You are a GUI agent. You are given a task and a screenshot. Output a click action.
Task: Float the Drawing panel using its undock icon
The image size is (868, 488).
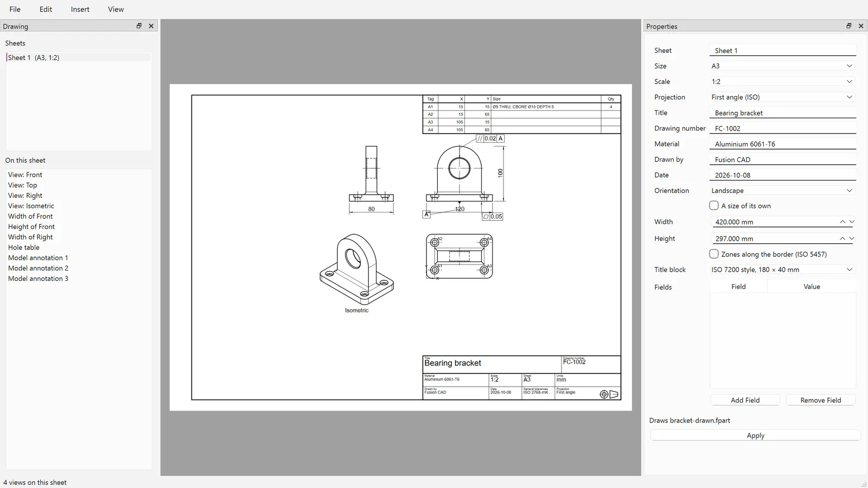(139, 26)
